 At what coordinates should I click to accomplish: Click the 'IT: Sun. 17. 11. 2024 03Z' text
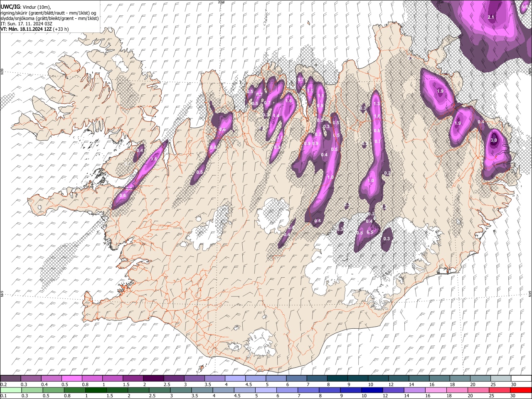coord(26,24)
